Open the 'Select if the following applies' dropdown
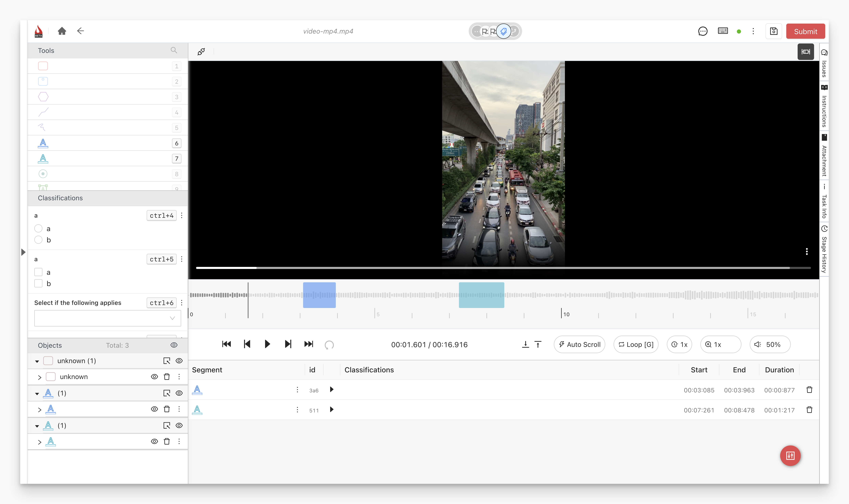The height and width of the screenshot is (504, 849). (x=107, y=318)
